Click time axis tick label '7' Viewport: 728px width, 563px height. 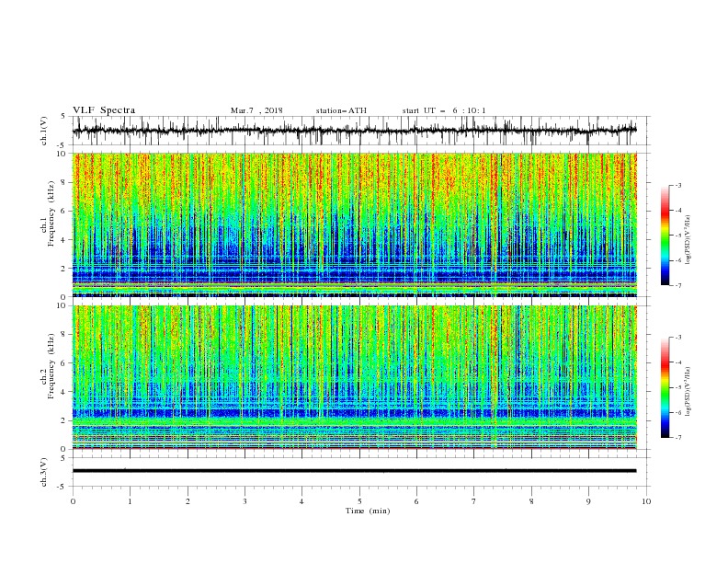(474, 501)
